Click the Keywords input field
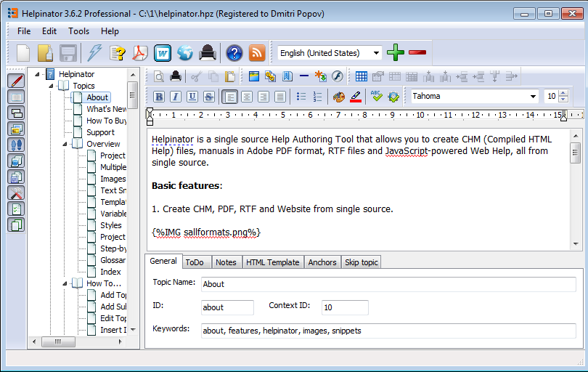This screenshot has height=372, width=588. click(388, 331)
